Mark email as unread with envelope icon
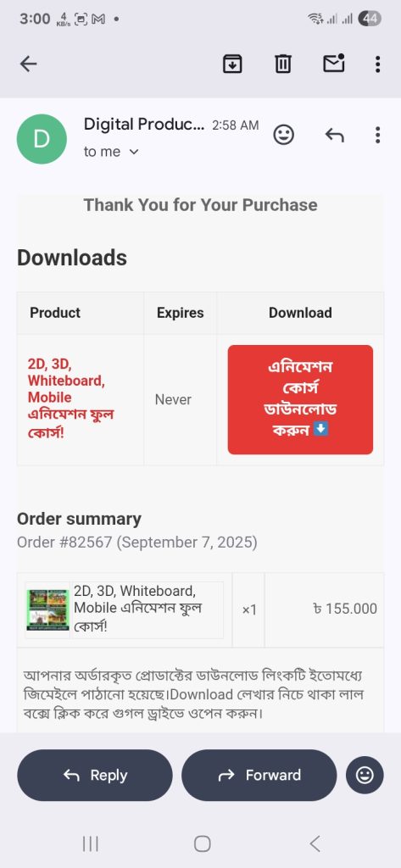Screen dimensions: 401x868 [334, 63]
